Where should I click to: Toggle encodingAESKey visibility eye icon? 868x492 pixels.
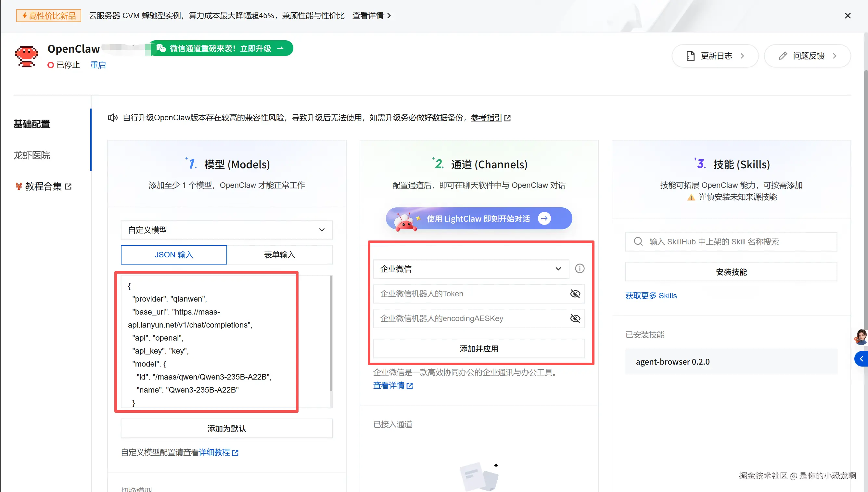click(x=575, y=318)
